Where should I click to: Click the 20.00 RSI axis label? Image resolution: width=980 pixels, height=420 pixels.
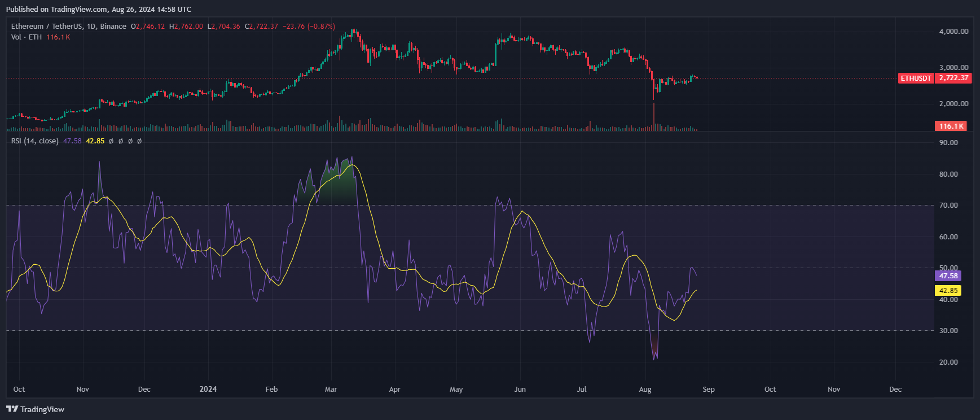click(x=948, y=362)
